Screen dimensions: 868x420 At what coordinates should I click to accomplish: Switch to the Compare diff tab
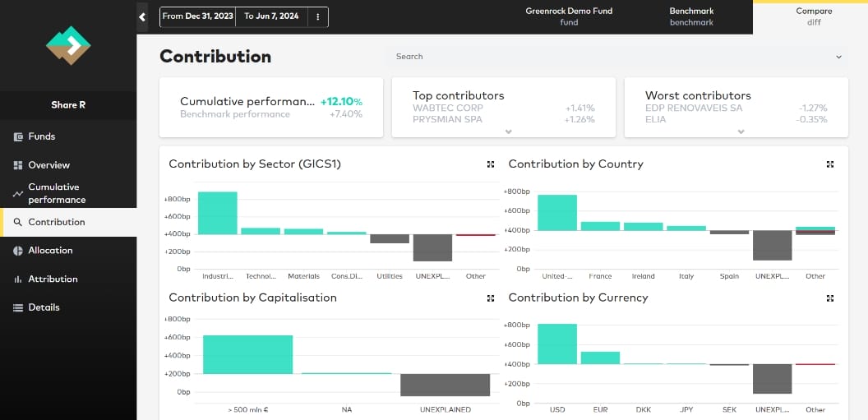(x=813, y=16)
